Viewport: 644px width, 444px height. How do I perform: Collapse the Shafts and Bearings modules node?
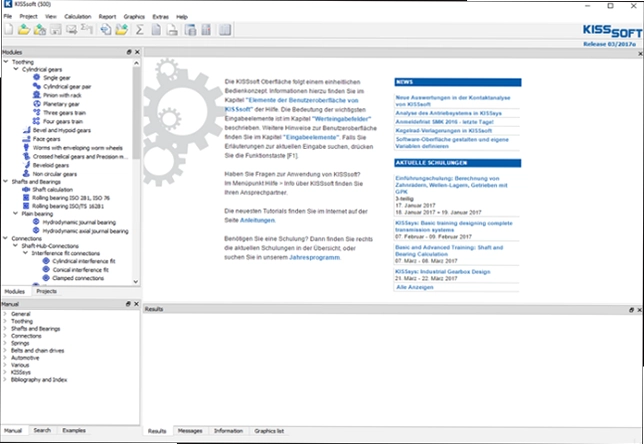coord(6,181)
